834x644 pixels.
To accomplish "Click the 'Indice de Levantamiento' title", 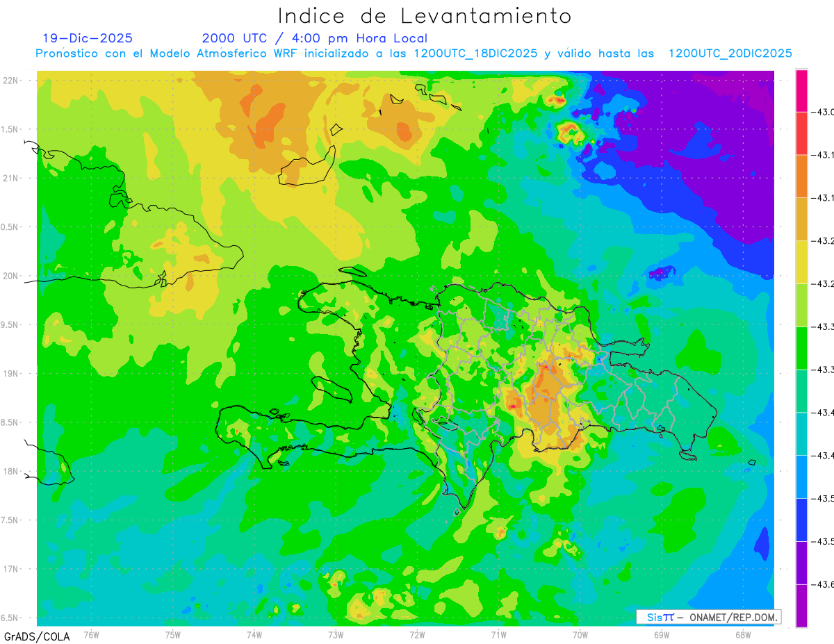I will coord(425,16).
